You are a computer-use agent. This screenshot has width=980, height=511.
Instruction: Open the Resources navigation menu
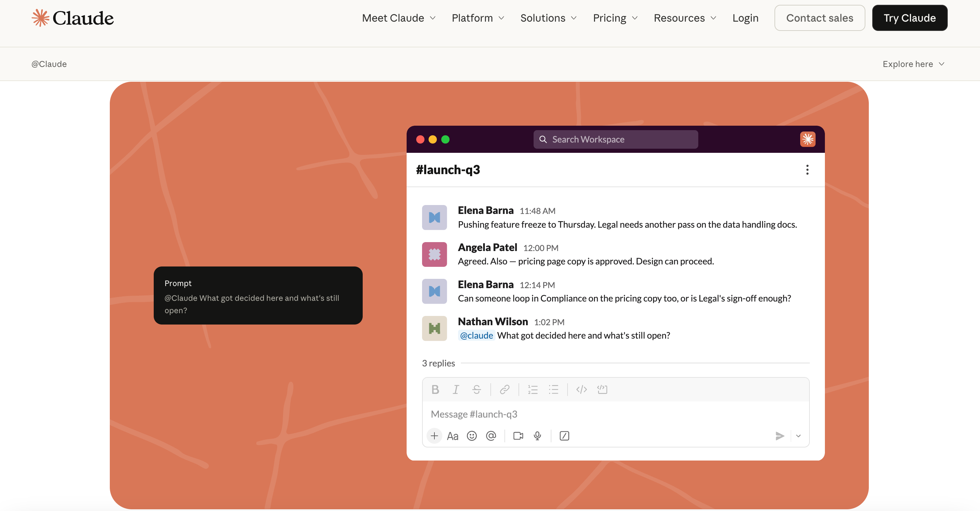click(x=685, y=18)
